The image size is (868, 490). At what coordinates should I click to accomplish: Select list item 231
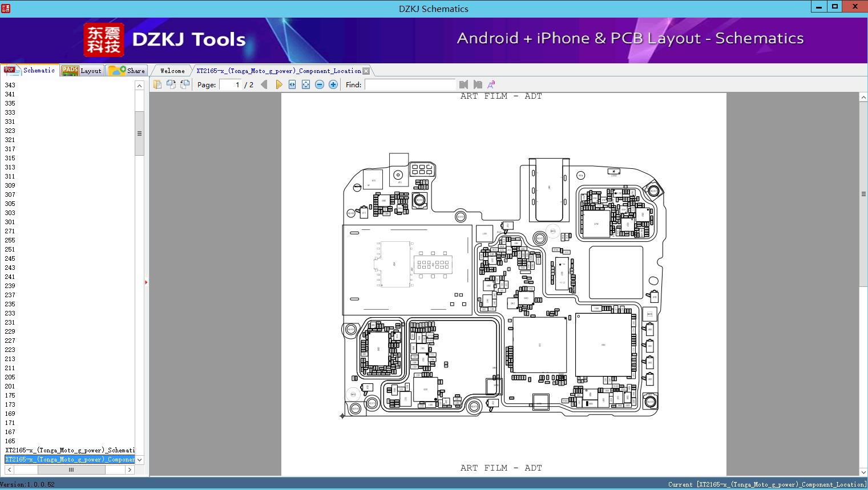pos(10,322)
